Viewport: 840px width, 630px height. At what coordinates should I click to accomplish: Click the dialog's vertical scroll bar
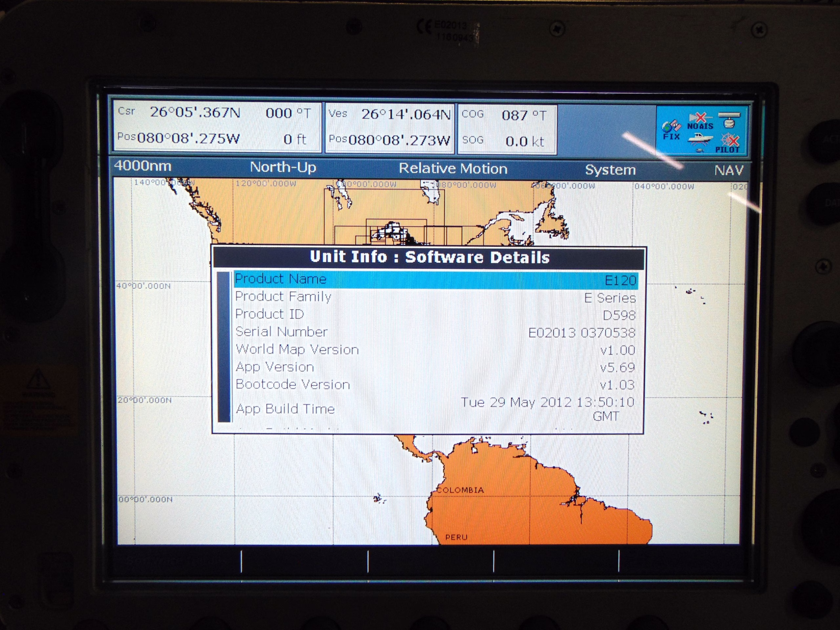click(224, 346)
